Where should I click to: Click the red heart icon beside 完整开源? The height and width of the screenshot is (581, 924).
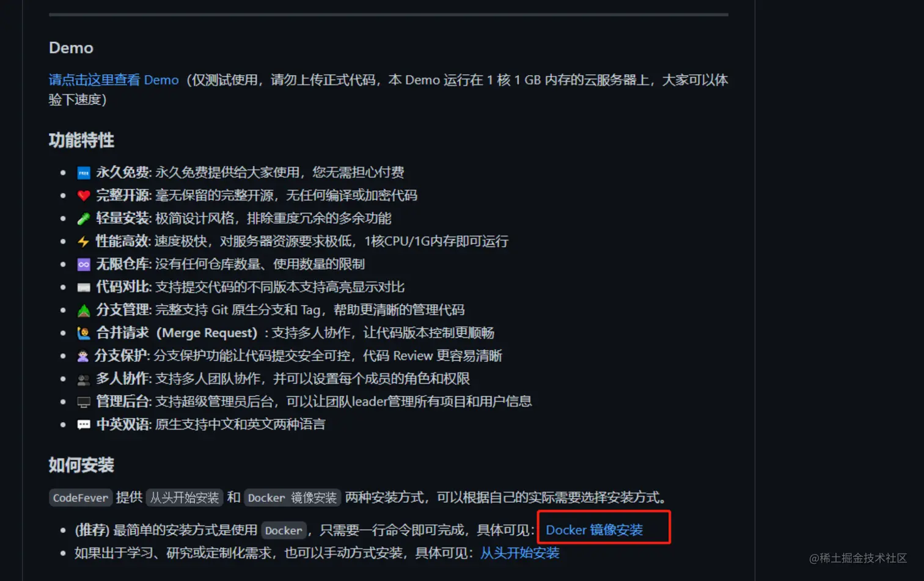tap(84, 195)
